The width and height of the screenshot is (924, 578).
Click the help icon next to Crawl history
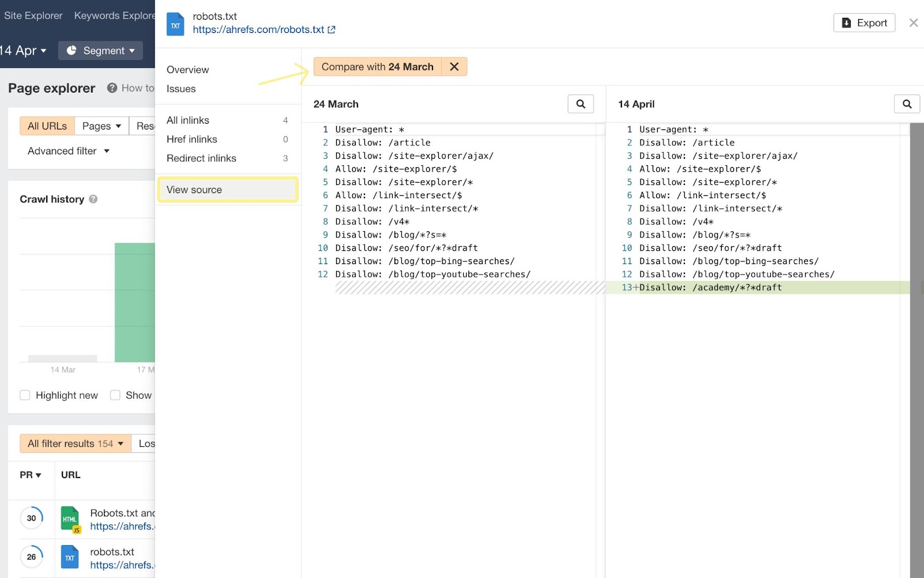[x=94, y=199]
